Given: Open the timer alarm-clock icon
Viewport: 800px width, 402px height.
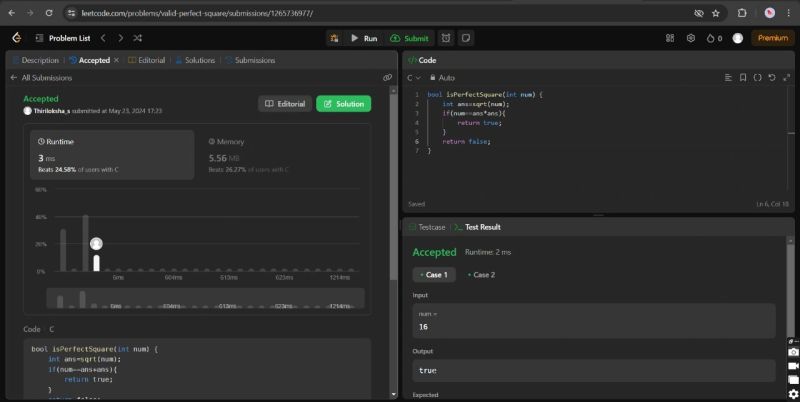Looking at the screenshot, I should (446, 38).
